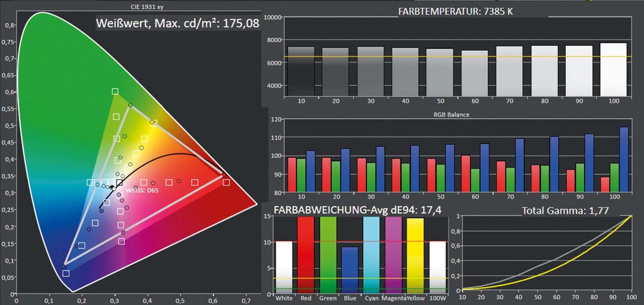Click the color temperature bar at 10
This screenshot has height=305, width=644.
pos(301,71)
